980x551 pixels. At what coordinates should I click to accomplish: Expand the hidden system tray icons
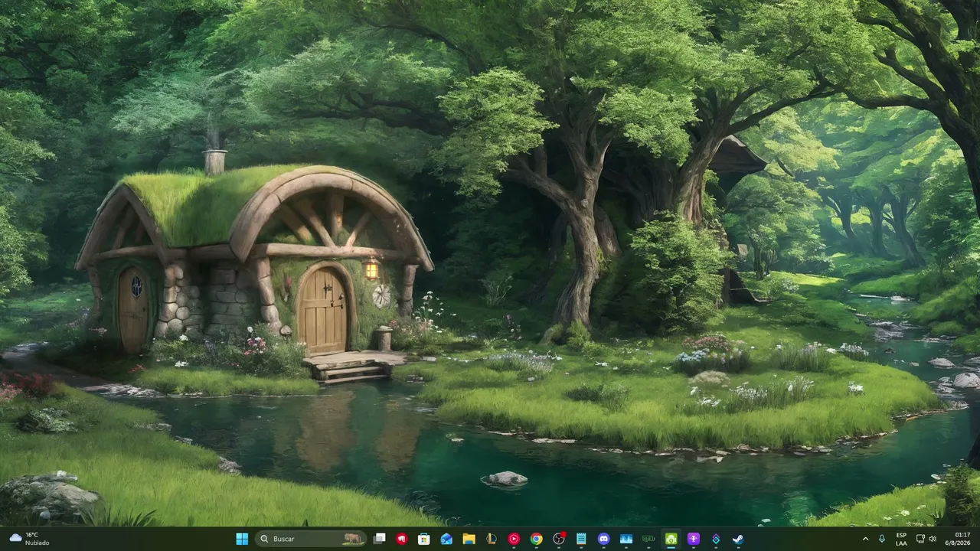tap(866, 539)
